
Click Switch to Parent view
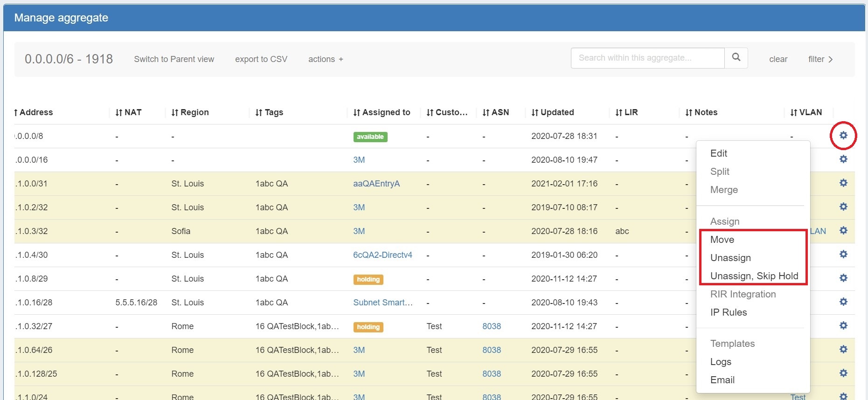[x=174, y=59]
